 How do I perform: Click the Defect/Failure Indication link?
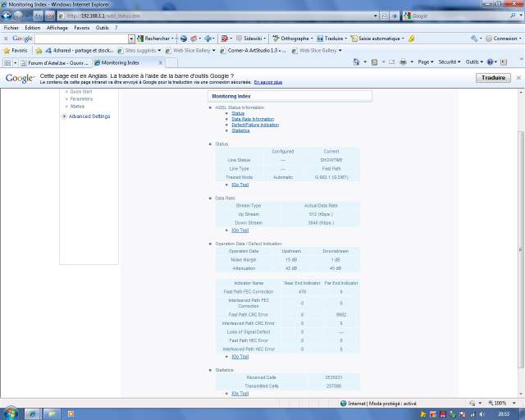pyautogui.click(x=255, y=125)
